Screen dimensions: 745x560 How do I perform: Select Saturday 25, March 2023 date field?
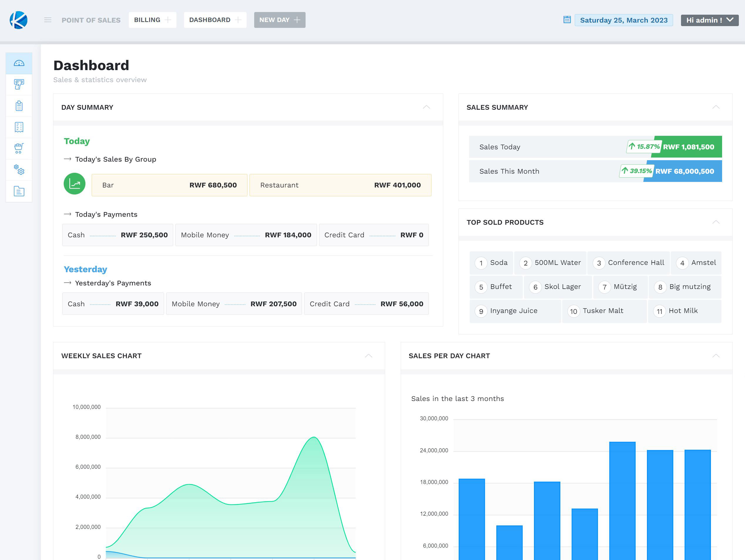[x=624, y=20]
